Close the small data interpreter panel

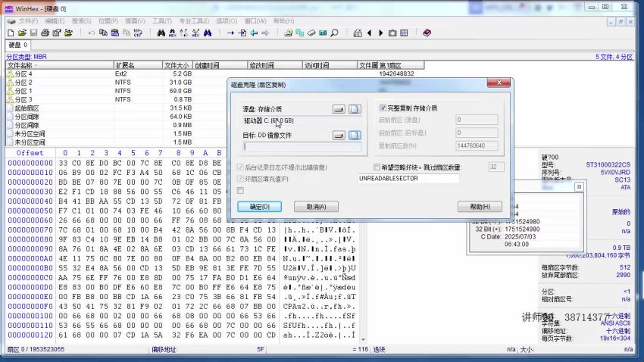point(579,187)
